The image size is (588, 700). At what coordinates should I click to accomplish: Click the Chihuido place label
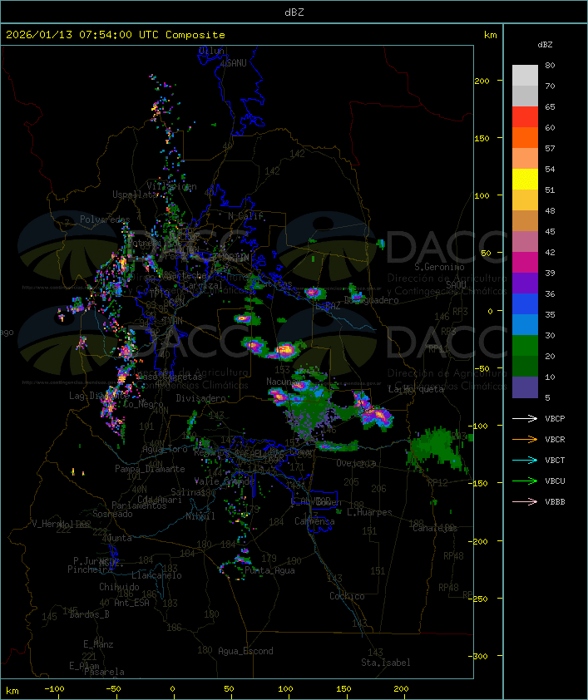pyautogui.click(x=119, y=587)
